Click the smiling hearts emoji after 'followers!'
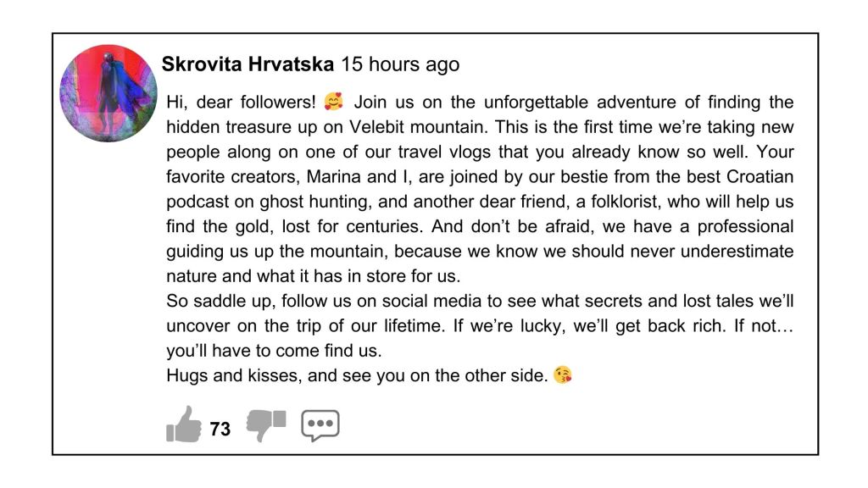Screen dimensions: 868x488 334,103
